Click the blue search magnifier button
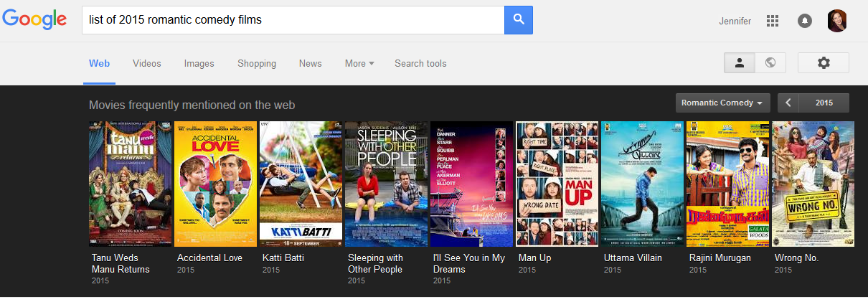The image size is (868, 302). click(x=518, y=20)
